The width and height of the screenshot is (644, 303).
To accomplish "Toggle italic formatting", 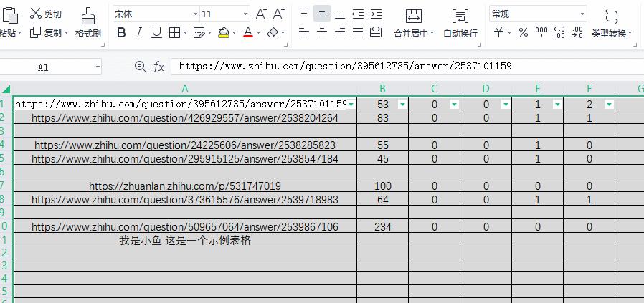I will point(139,32).
